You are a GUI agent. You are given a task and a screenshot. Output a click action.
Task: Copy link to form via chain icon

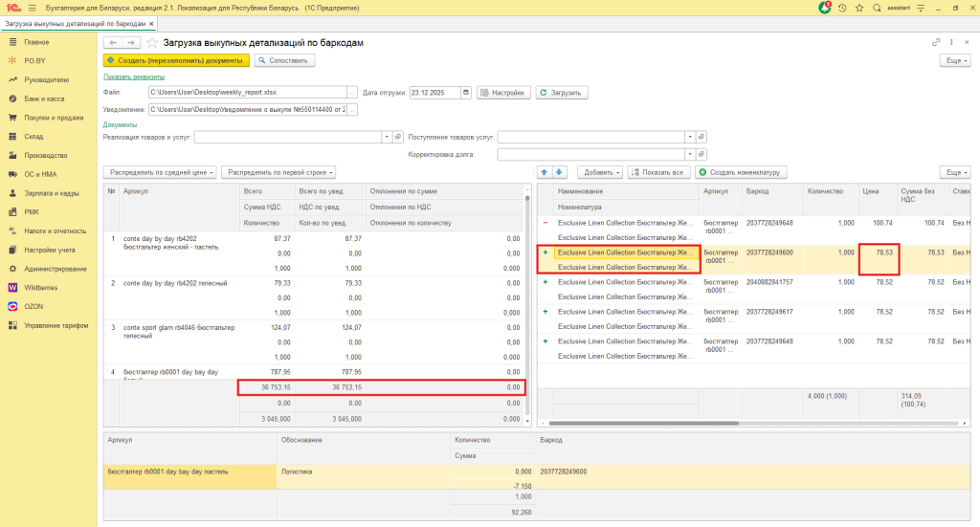(936, 43)
